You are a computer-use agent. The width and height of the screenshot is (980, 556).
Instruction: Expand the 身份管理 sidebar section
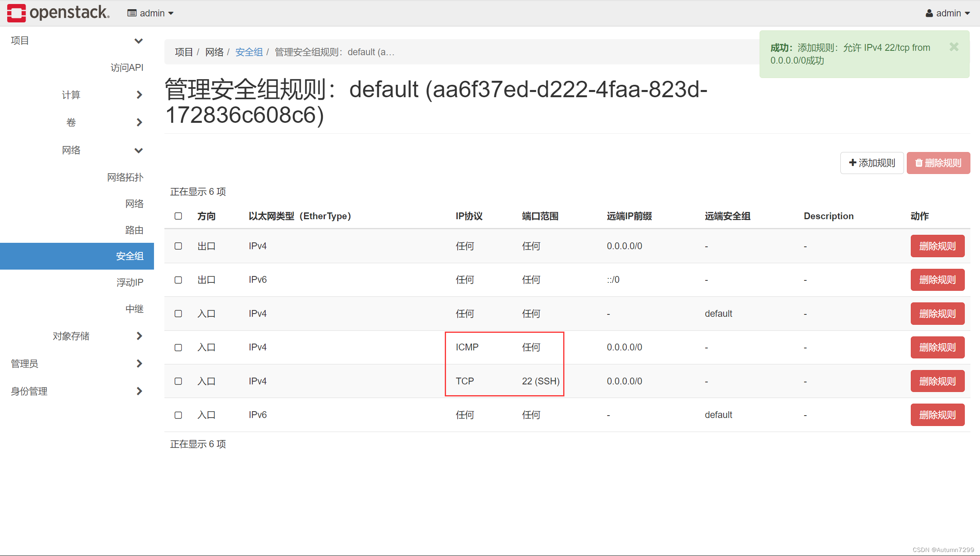(77, 391)
